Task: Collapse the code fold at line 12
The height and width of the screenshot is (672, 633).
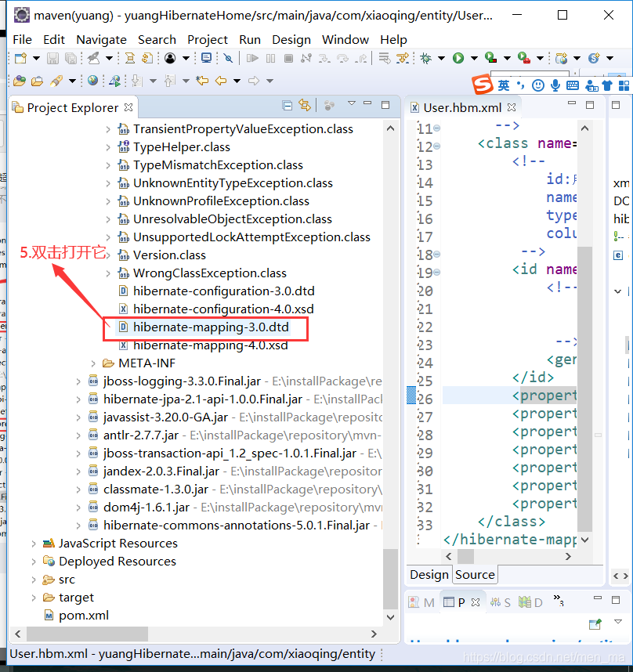Action: 436,146
